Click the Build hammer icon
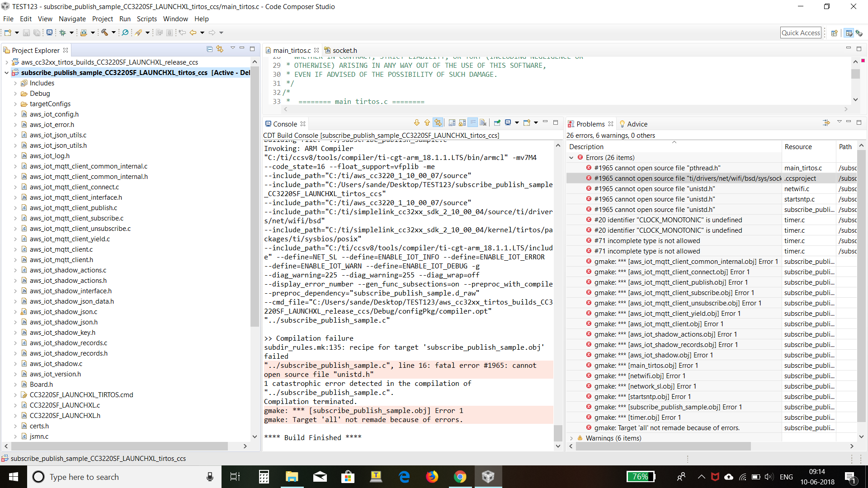 104,33
